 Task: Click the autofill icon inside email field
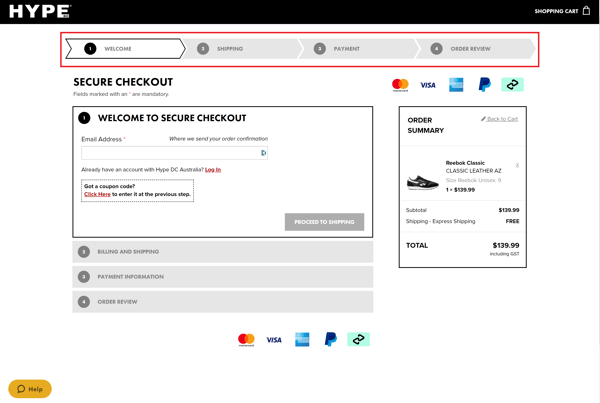coord(263,153)
